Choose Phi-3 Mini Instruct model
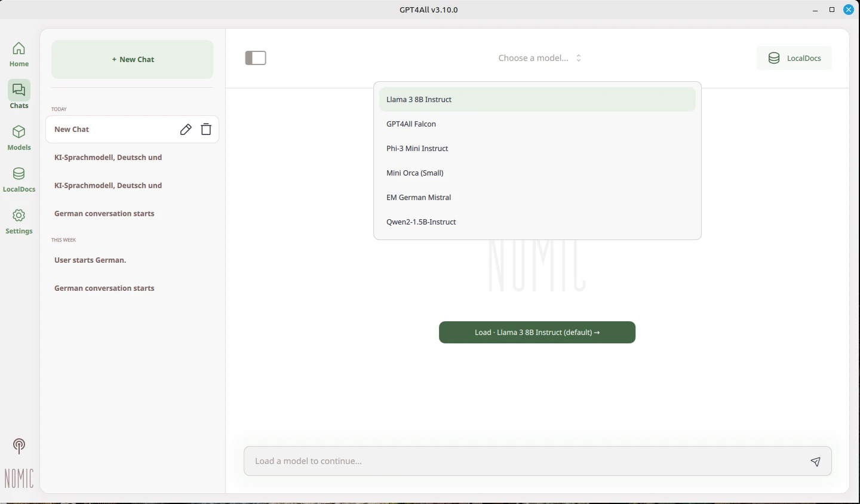The width and height of the screenshot is (860, 504). pyautogui.click(x=537, y=149)
